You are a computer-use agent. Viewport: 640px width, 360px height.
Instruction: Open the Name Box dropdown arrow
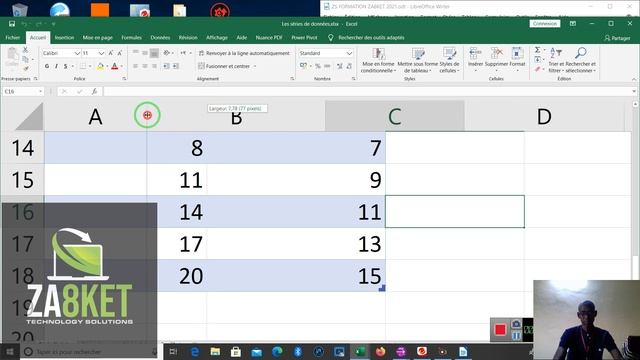coord(40,91)
